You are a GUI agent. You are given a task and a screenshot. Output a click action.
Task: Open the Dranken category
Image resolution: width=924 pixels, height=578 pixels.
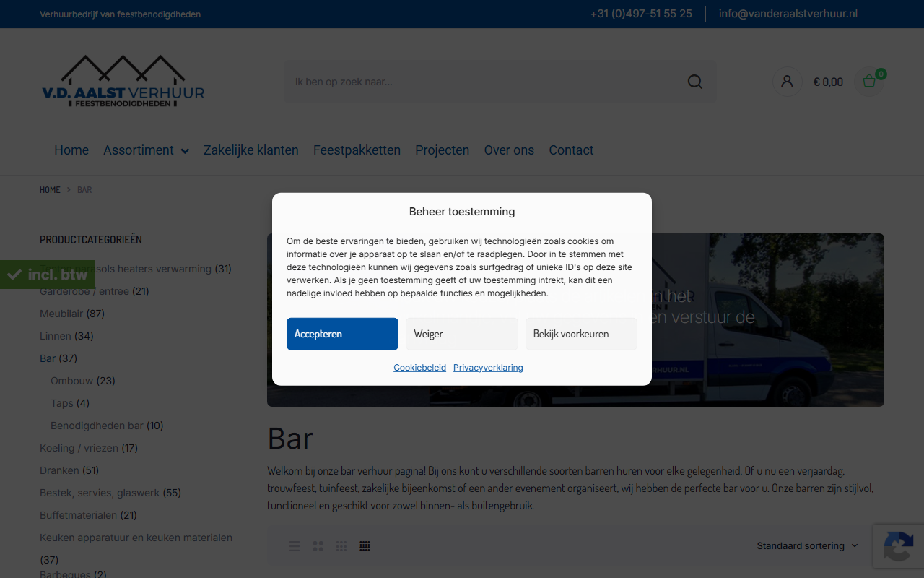coord(59,470)
